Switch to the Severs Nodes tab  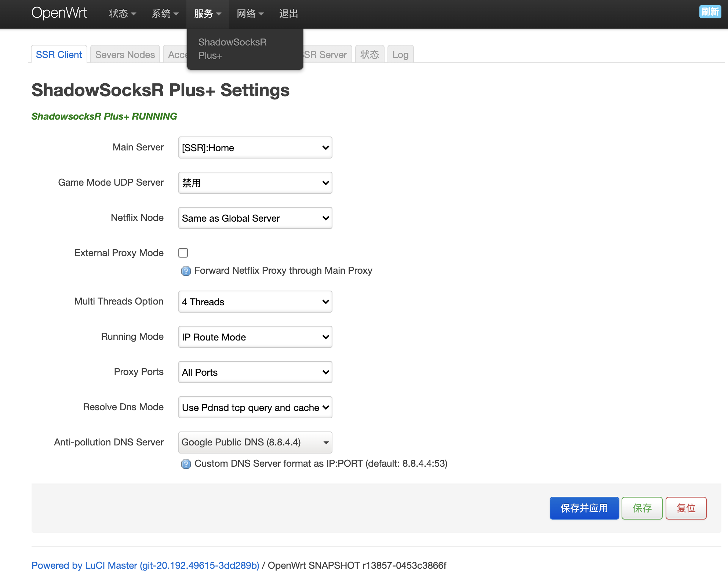[x=125, y=54]
